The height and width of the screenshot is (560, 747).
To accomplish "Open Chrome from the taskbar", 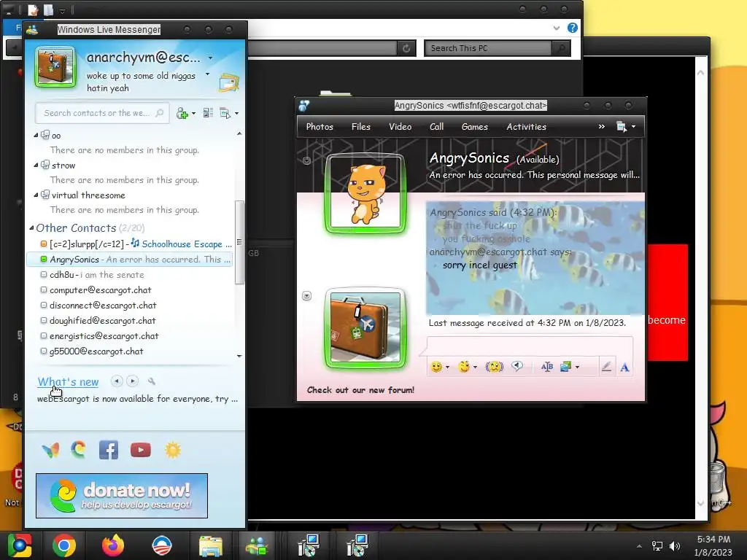I will pyautogui.click(x=64, y=545).
